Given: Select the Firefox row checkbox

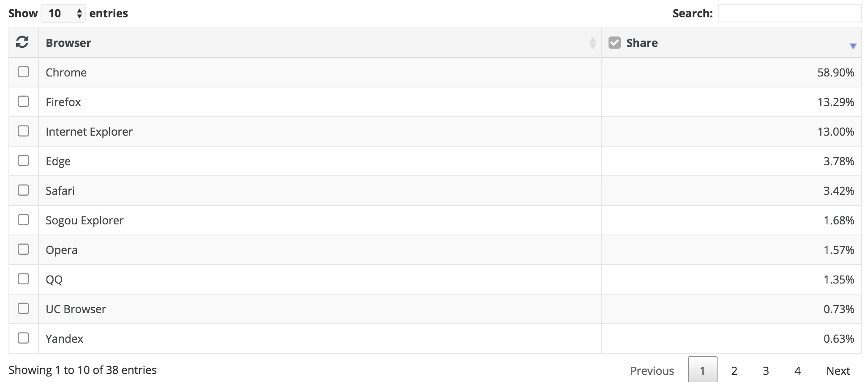Looking at the screenshot, I should point(23,101).
